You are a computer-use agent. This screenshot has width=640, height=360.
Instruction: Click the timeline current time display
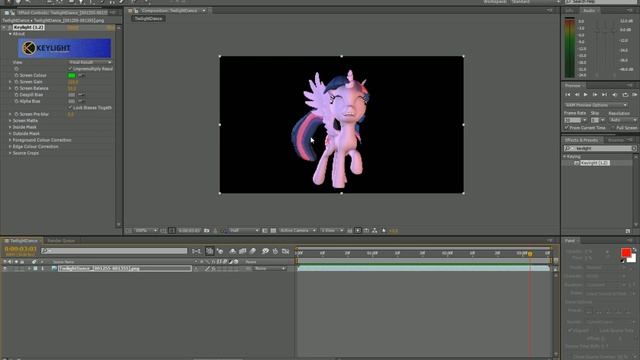[20, 249]
